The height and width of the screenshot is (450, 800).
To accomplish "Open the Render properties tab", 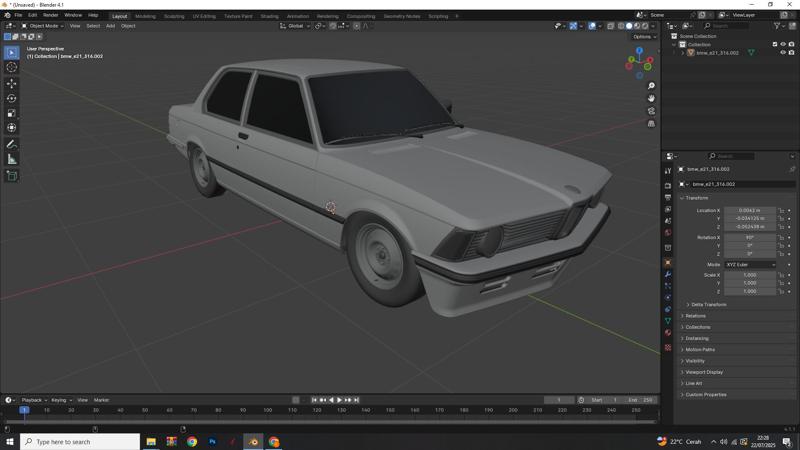I will [668, 186].
